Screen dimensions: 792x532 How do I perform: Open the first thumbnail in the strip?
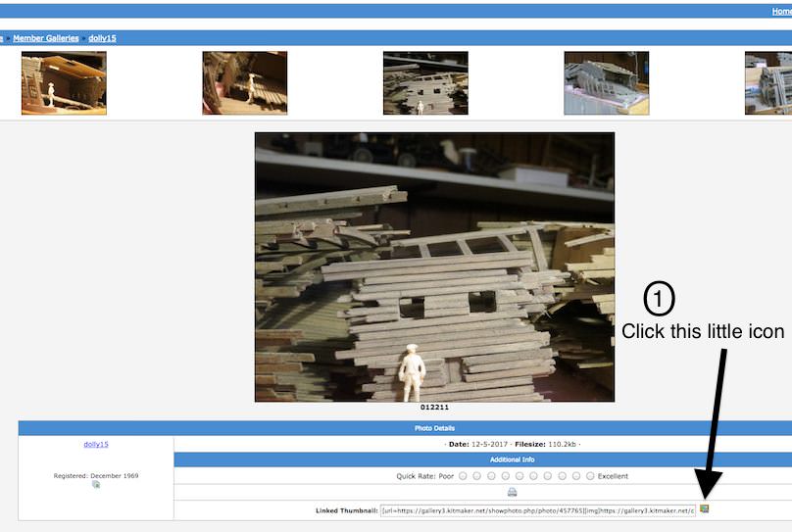coord(64,83)
